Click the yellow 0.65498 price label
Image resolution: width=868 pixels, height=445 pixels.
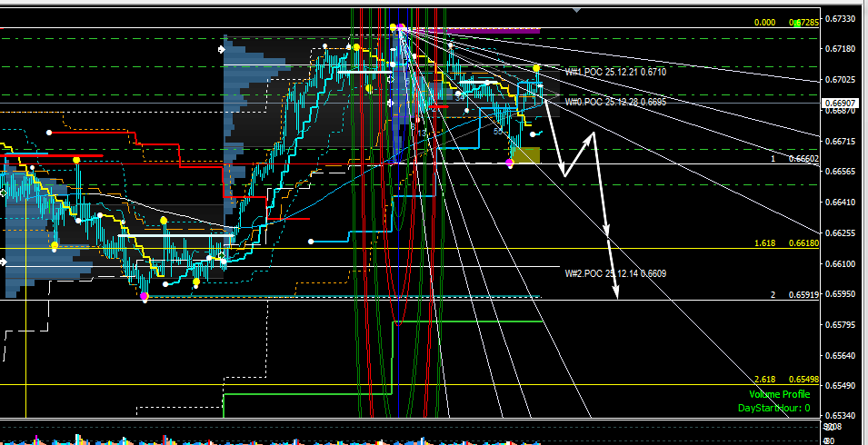coord(803,380)
